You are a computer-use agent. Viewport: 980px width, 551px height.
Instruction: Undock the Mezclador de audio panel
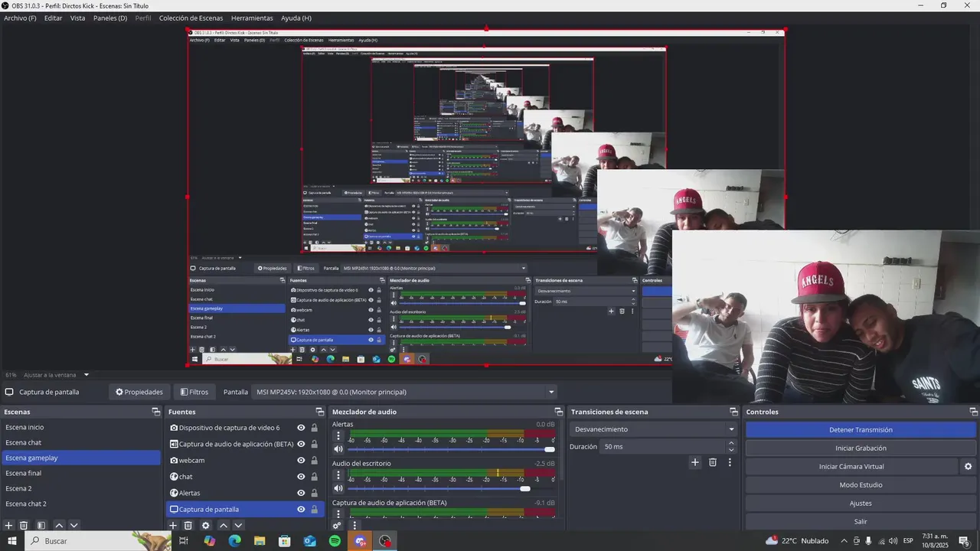point(559,412)
